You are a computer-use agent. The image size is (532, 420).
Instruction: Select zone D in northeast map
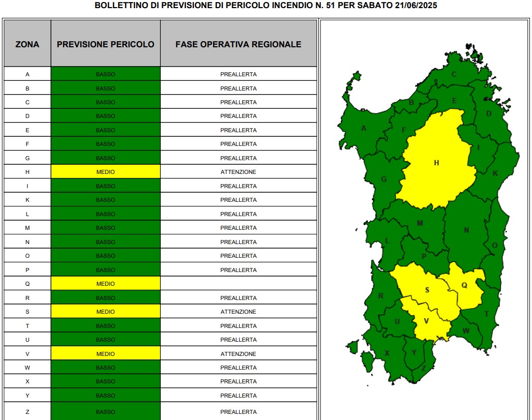[489, 114]
